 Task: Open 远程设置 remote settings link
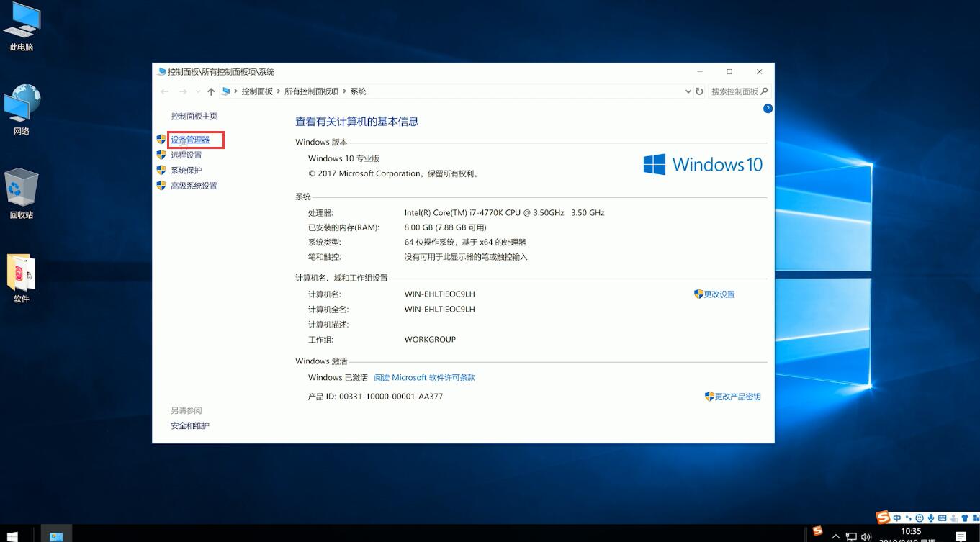(186, 155)
